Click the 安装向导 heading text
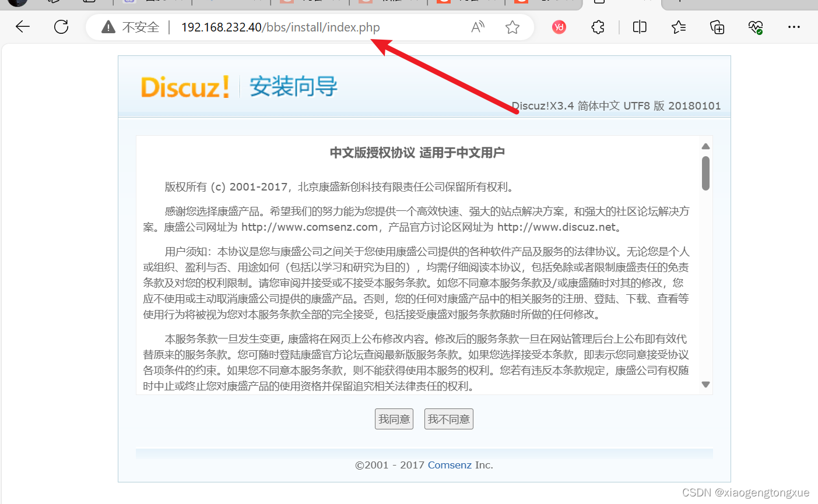818x504 pixels. (293, 87)
